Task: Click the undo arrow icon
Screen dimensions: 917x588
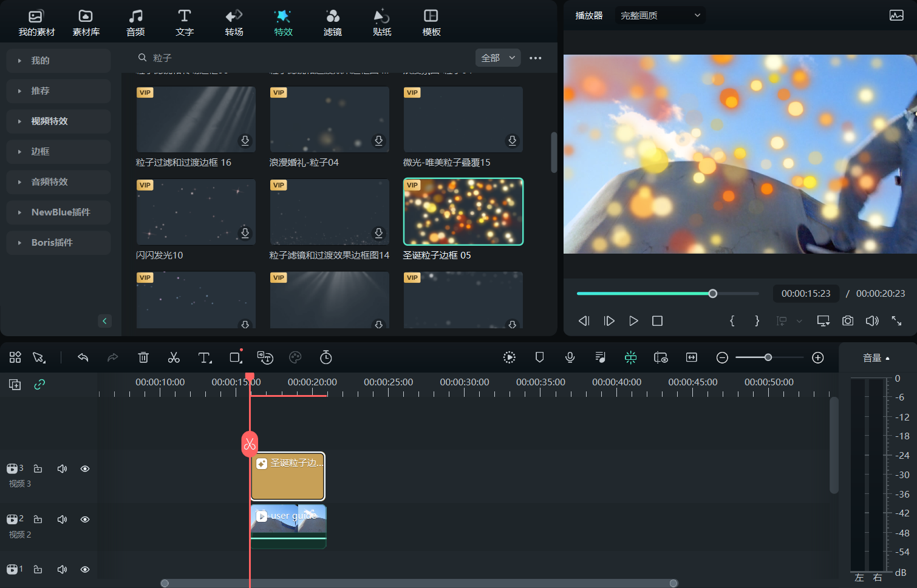Action: pos(83,357)
